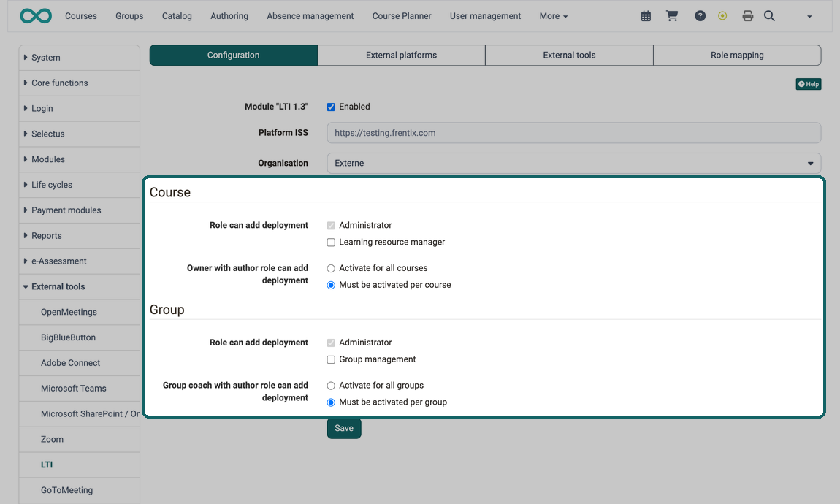Open User management in navigation
840x504 pixels.
[485, 16]
